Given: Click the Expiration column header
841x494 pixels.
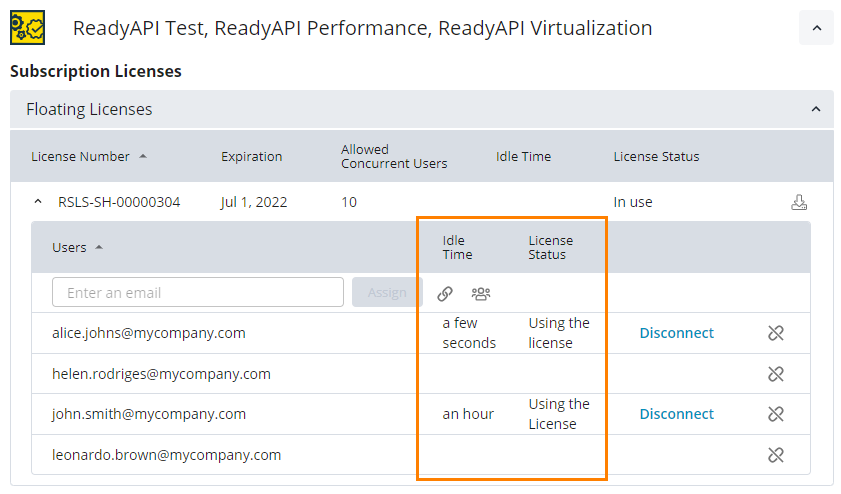Looking at the screenshot, I should [251, 156].
